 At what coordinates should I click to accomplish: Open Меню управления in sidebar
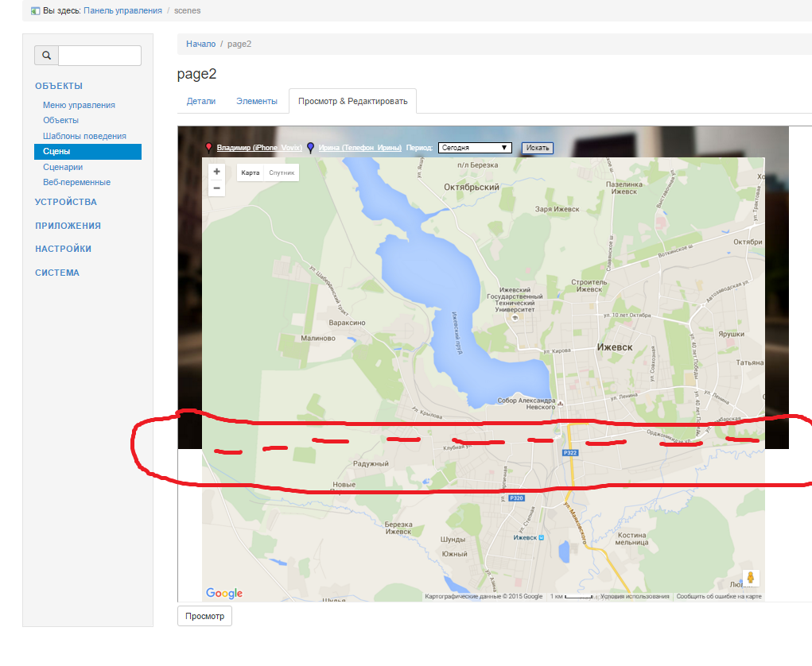click(x=80, y=105)
